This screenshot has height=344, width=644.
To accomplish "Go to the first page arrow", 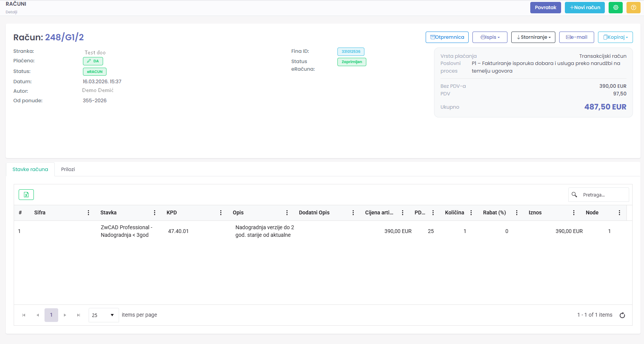I will 24,315.
